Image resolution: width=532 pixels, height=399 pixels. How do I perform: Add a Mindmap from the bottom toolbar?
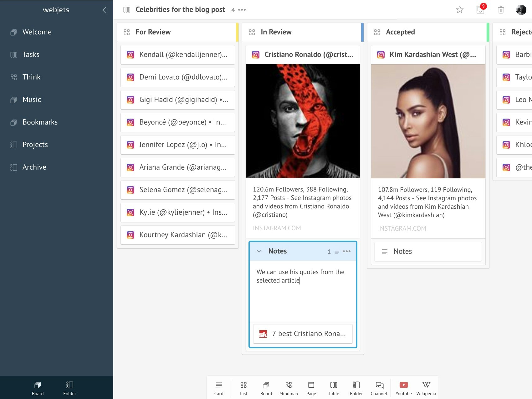click(289, 388)
